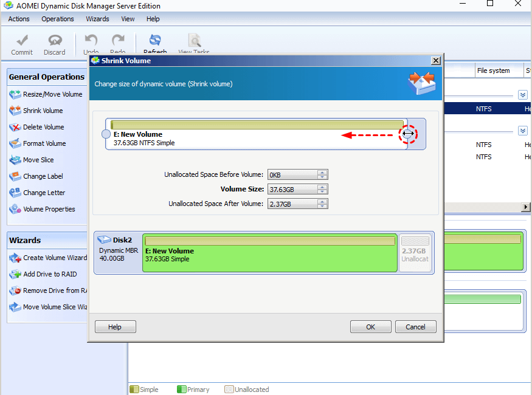This screenshot has height=395, width=532.
Task: Launch Create Volume Wizard
Action: click(48, 258)
